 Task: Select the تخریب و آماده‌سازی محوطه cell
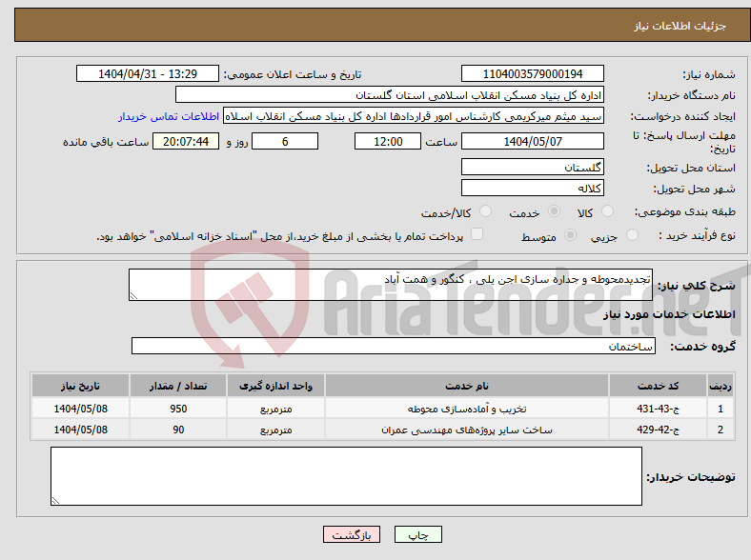pyautogui.click(x=467, y=409)
